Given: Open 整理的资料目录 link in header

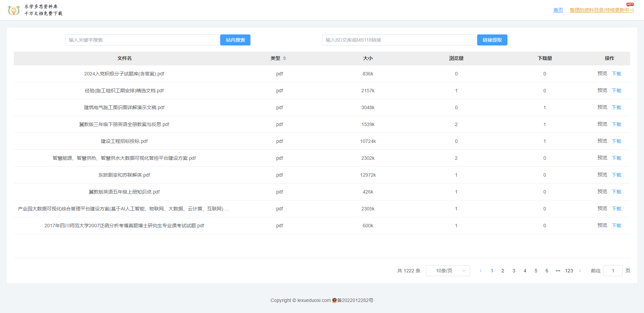Looking at the screenshot, I should tap(601, 10).
